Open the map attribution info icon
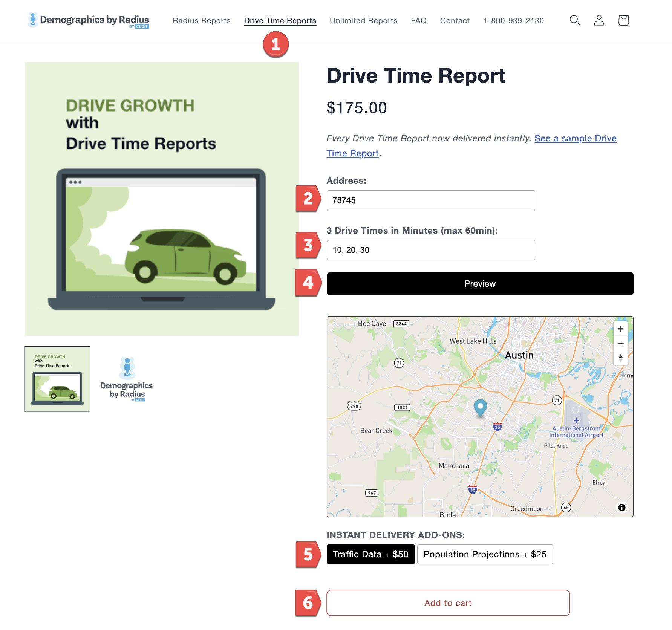Viewport: 672px width, 630px height. click(621, 508)
